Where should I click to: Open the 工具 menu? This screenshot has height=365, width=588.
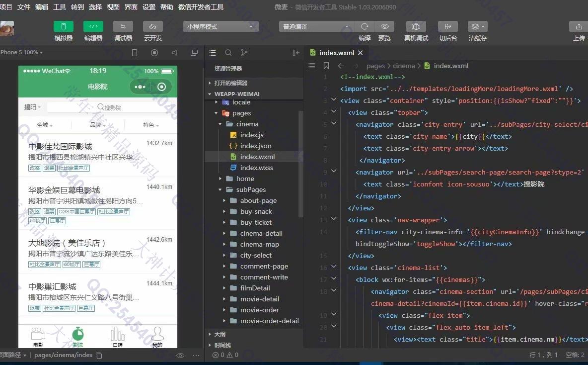pyautogui.click(x=60, y=7)
